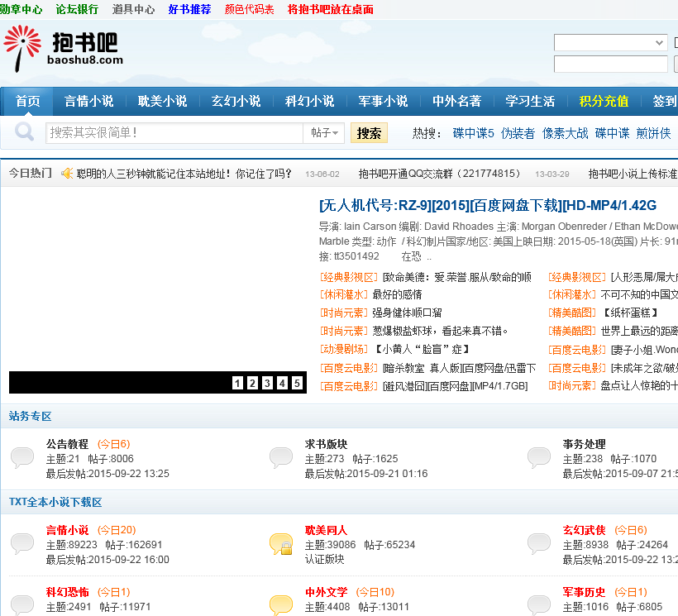This screenshot has height=616, width=678.
Task: Select slideshow page 1
Action: (237, 383)
